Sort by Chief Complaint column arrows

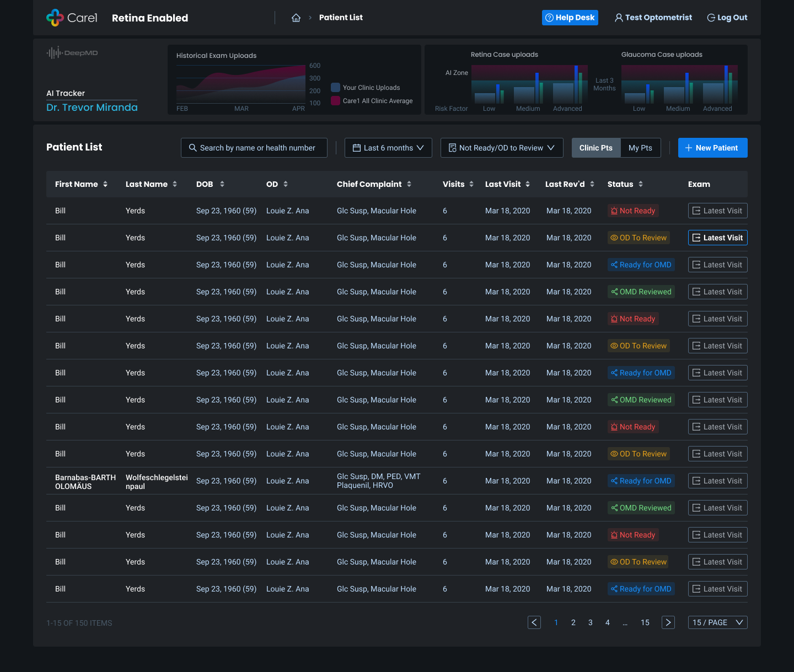(x=409, y=184)
